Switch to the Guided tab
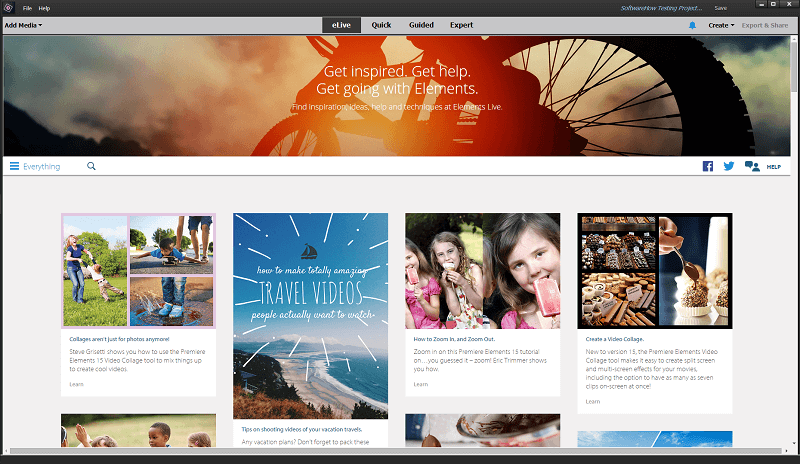Image resolution: width=800 pixels, height=464 pixels. click(421, 25)
